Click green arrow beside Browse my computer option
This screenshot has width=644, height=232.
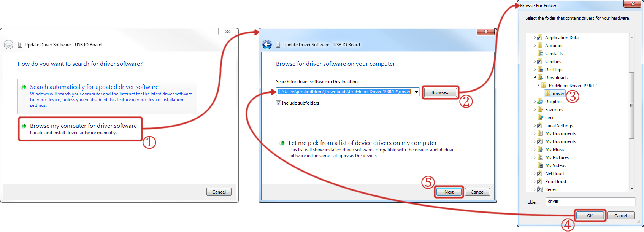pyautogui.click(x=24, y=126)
